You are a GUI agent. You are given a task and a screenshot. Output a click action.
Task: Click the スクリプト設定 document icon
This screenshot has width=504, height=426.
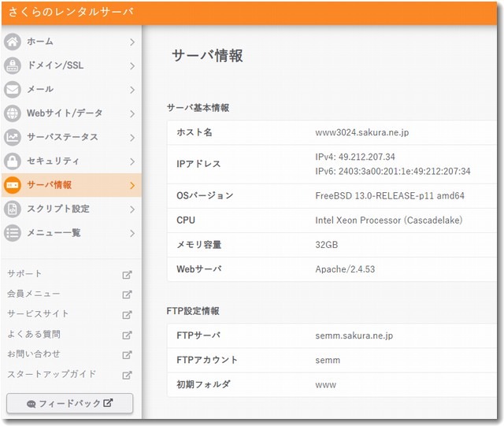click(x=13, y=209)
